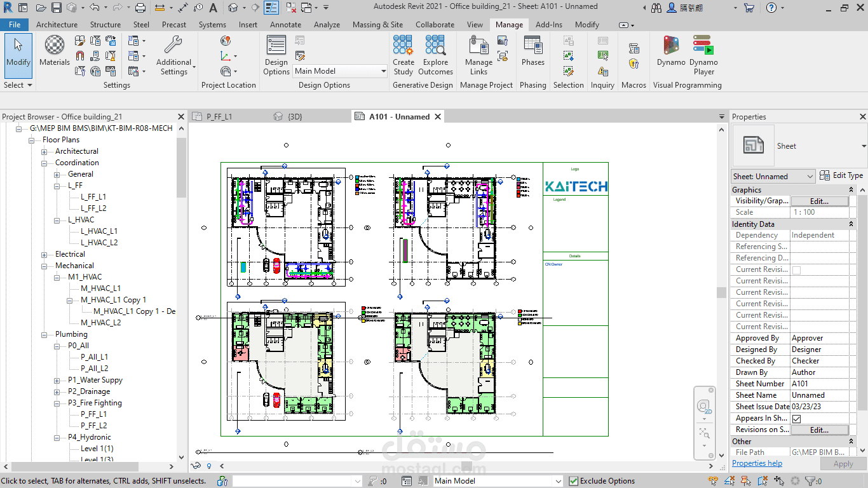The width and height of the screenshot is (868, 488).
Task: Open Additional Settings in the Settings panel
Action: (174, 54)
